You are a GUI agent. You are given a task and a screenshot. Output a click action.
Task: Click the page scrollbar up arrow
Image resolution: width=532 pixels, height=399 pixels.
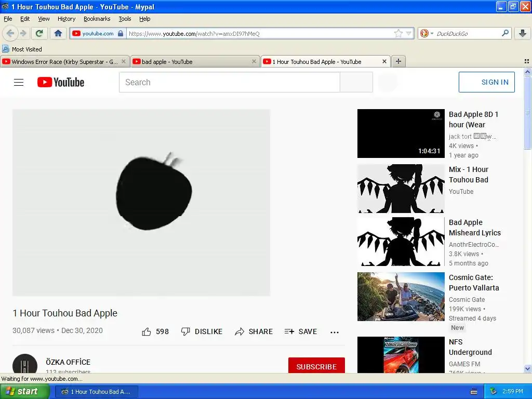pyautogui.click(x=527, y=72)
